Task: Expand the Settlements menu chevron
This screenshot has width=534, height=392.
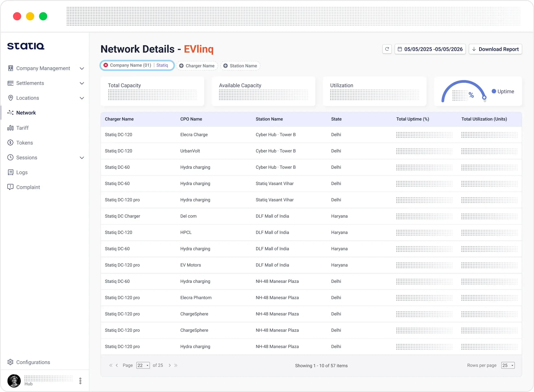Action: point(82,83)
